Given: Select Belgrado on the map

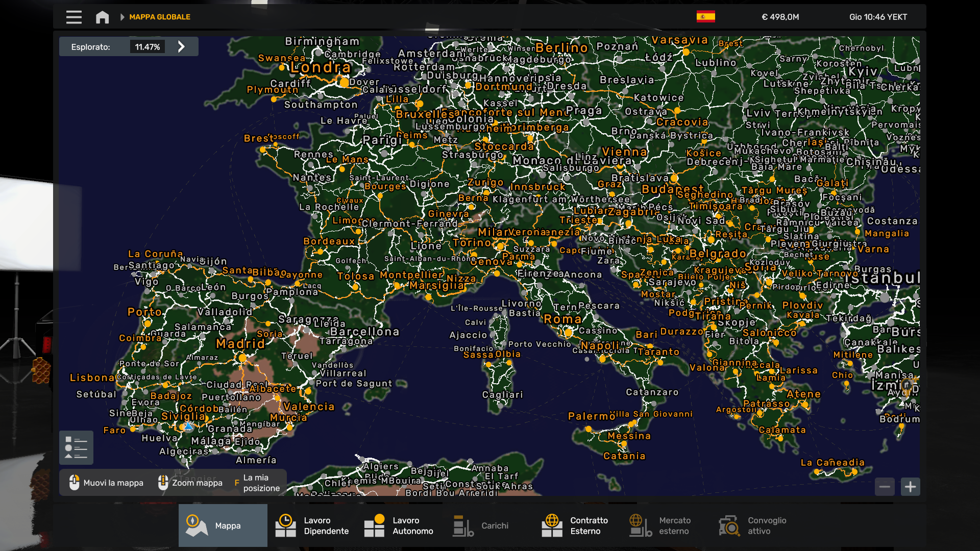Looking at the screenshot, I should pos(718,254).
